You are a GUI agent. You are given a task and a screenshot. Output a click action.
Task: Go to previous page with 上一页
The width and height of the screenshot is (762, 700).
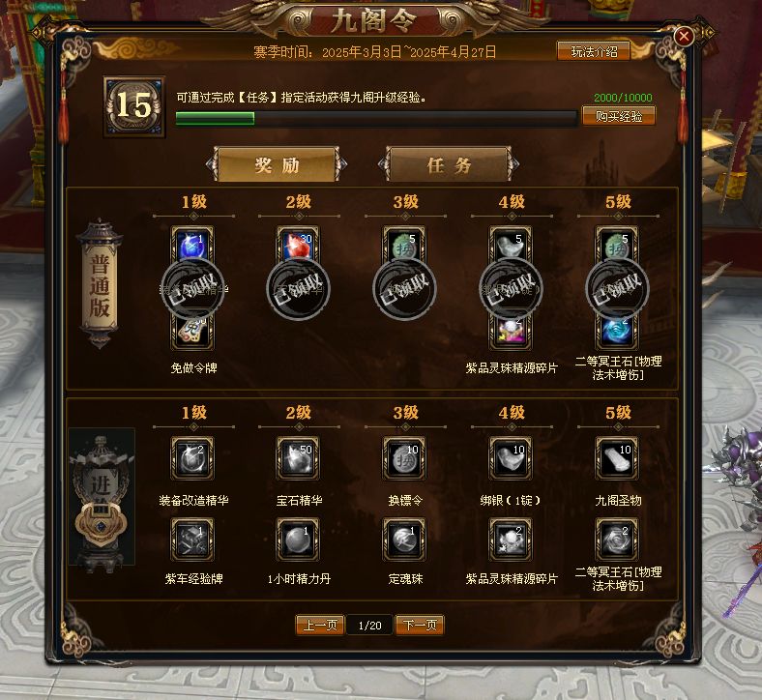(320, 625)
